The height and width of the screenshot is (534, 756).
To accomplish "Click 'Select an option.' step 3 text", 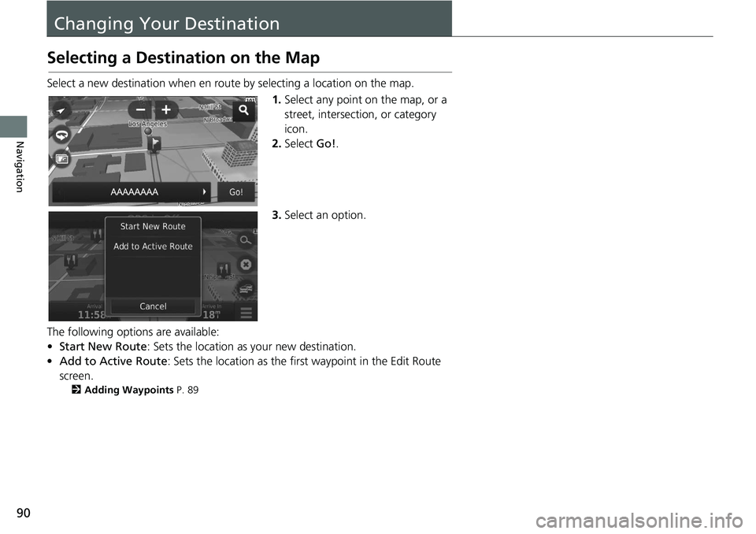I will pos(325,215).
